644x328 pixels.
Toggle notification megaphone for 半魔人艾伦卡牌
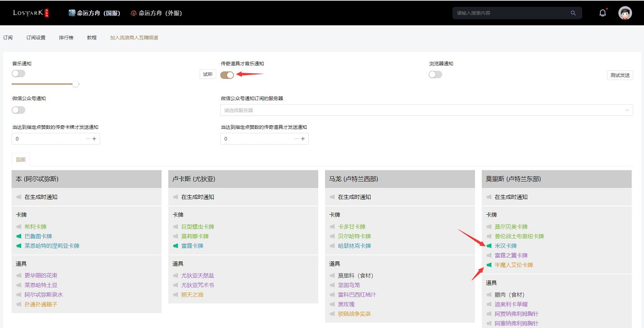coord(489,264)
